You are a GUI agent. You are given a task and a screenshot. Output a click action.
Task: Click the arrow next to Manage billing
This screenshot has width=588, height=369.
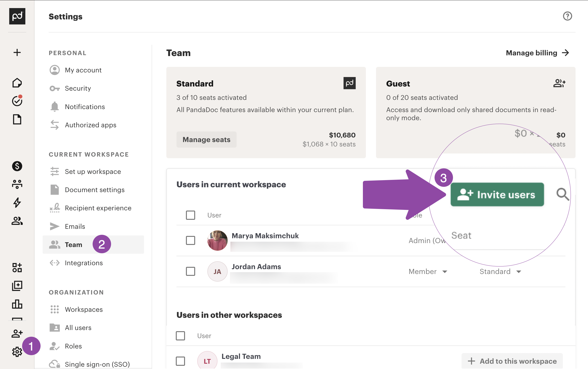[x=565, y=53]
